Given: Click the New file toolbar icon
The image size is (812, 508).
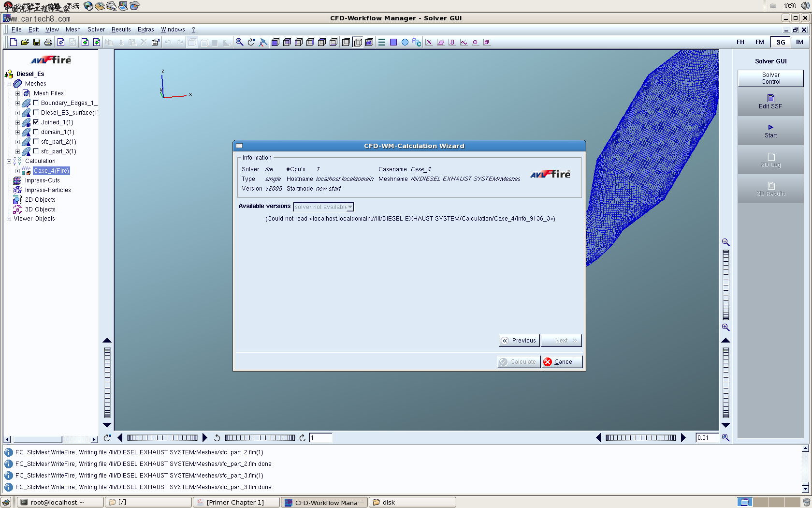Looking at the screenshot, I should 14,42.
